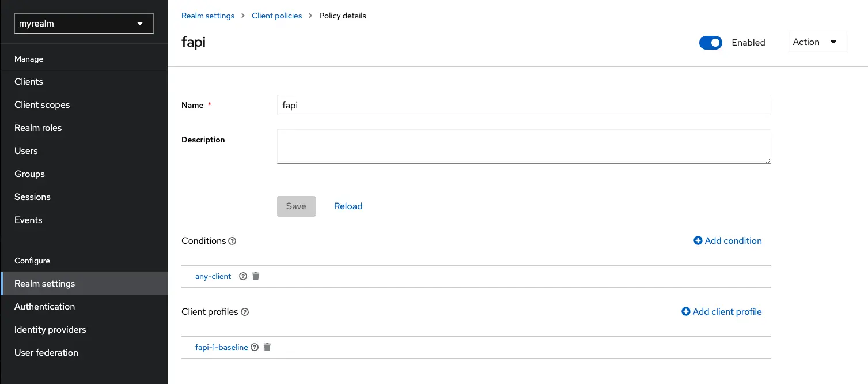Disable the fapi policy Enabled toggle
This screenshot has height=384, width=868.
pyautogui.click(x=710, y=42)
